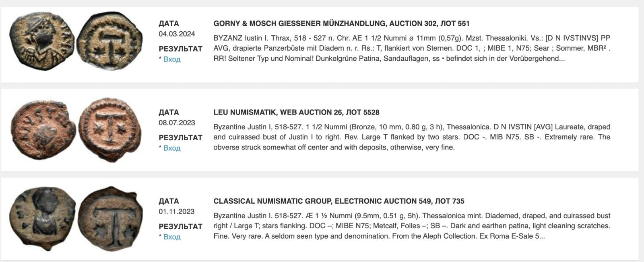Screen dimensions: 644x262
Task: Open the Gorny & Mosch Auction 302 lot title
Action: click(341, 23)
